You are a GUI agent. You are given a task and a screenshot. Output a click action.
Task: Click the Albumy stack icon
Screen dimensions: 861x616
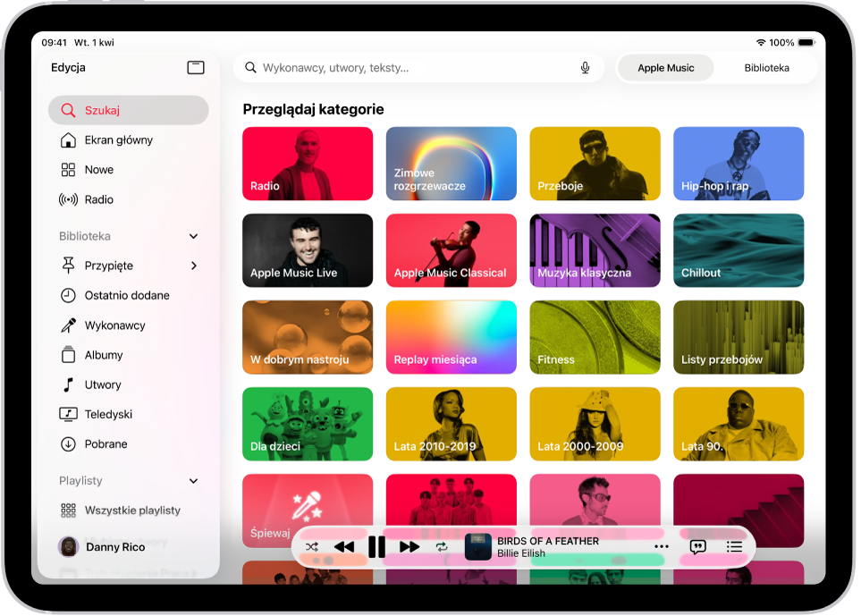68,355
